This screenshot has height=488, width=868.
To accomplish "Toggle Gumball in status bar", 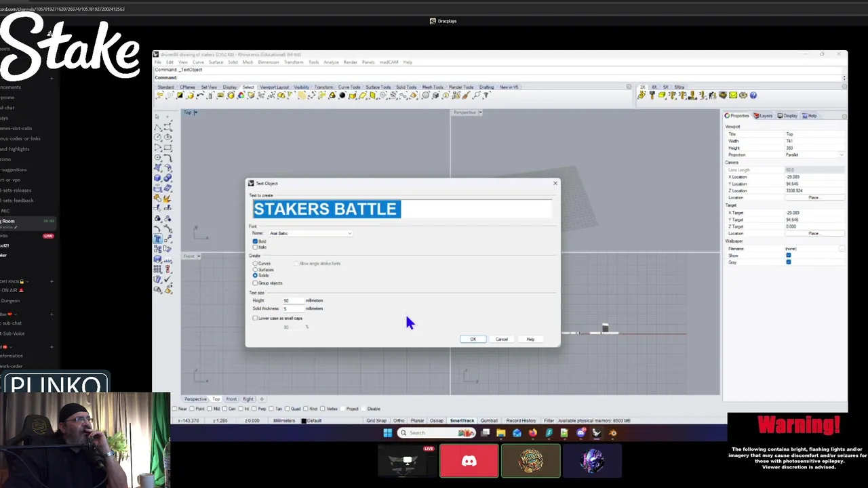I will point(489,421).
